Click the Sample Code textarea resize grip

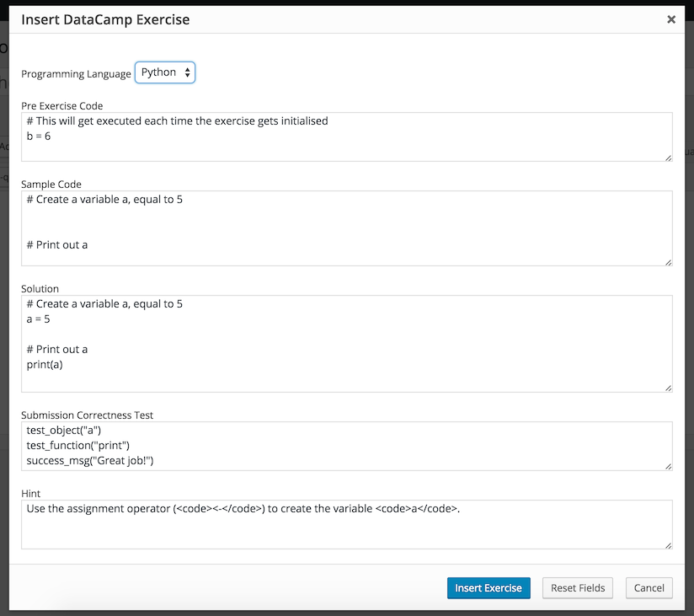click(x=668, y=262)
